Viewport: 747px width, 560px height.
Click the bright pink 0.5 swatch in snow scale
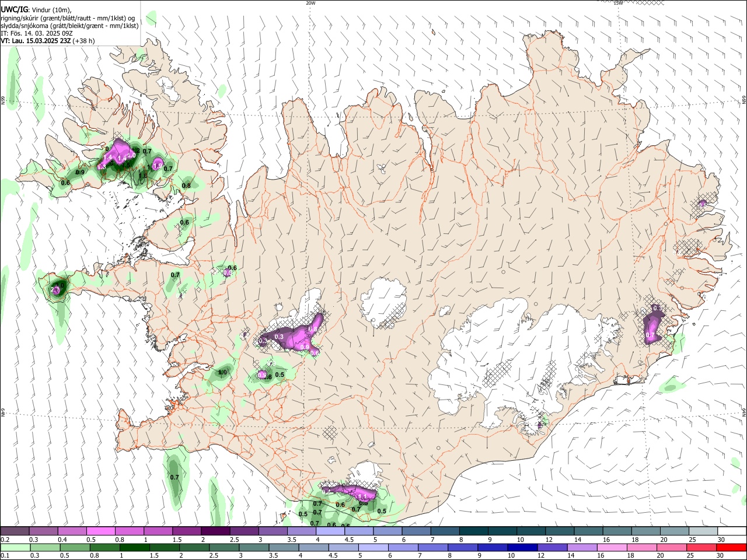[100, 531]
